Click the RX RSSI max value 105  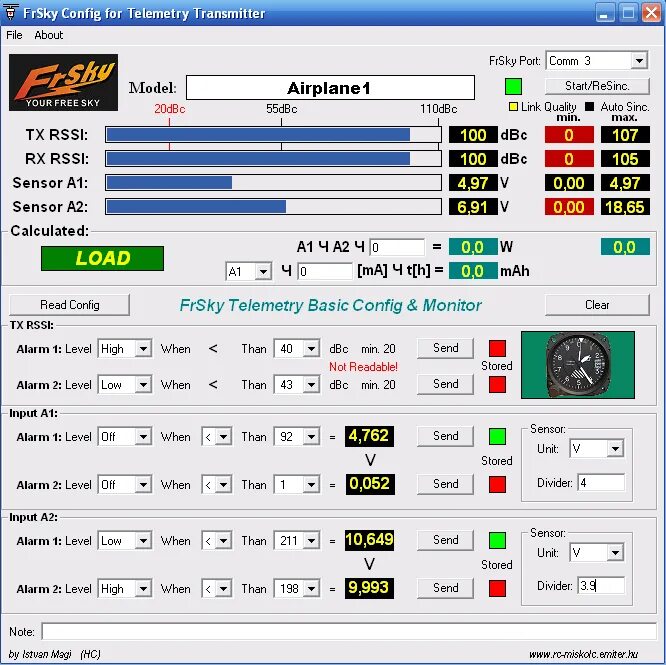625,159
